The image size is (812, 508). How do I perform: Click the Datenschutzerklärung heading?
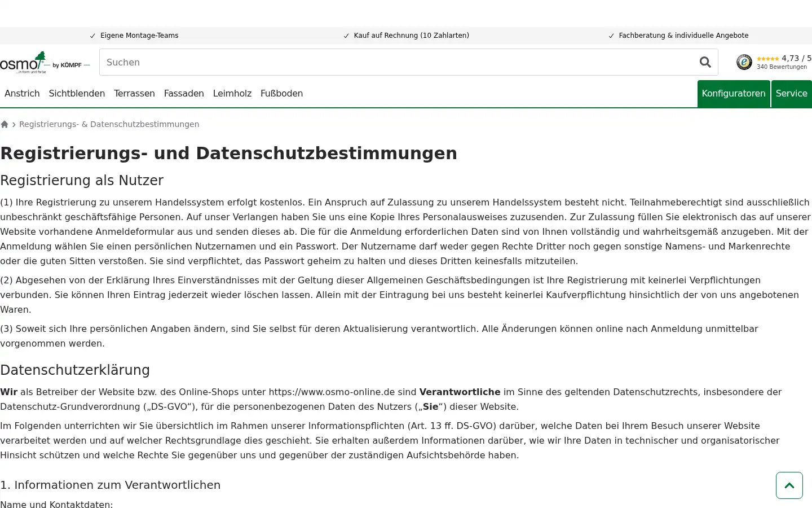(75, 370)
